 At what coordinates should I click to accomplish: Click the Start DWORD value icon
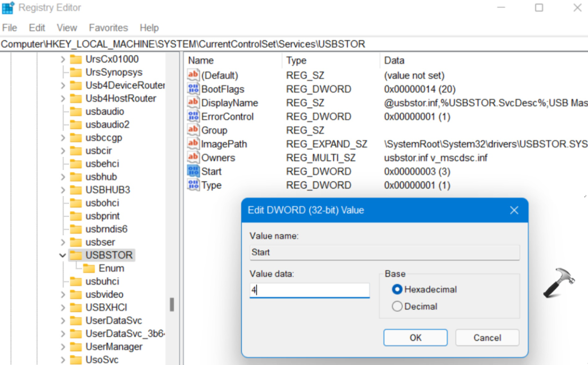click(193, 171)
